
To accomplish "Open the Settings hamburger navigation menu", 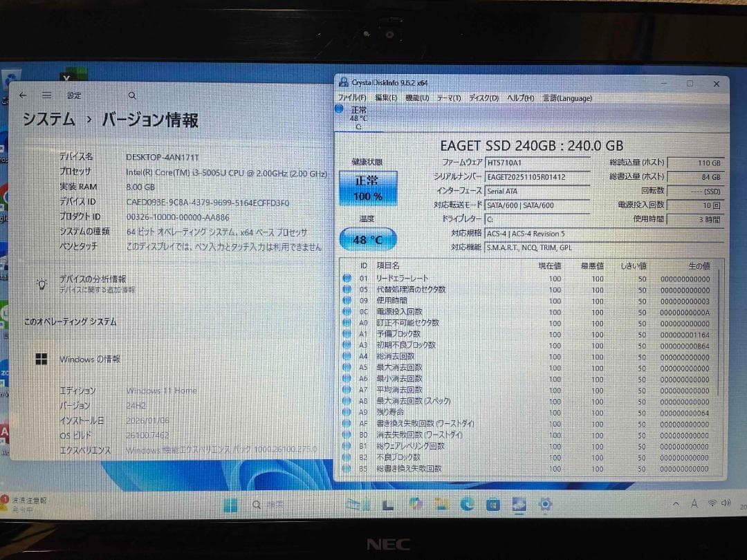I will 47,95.
